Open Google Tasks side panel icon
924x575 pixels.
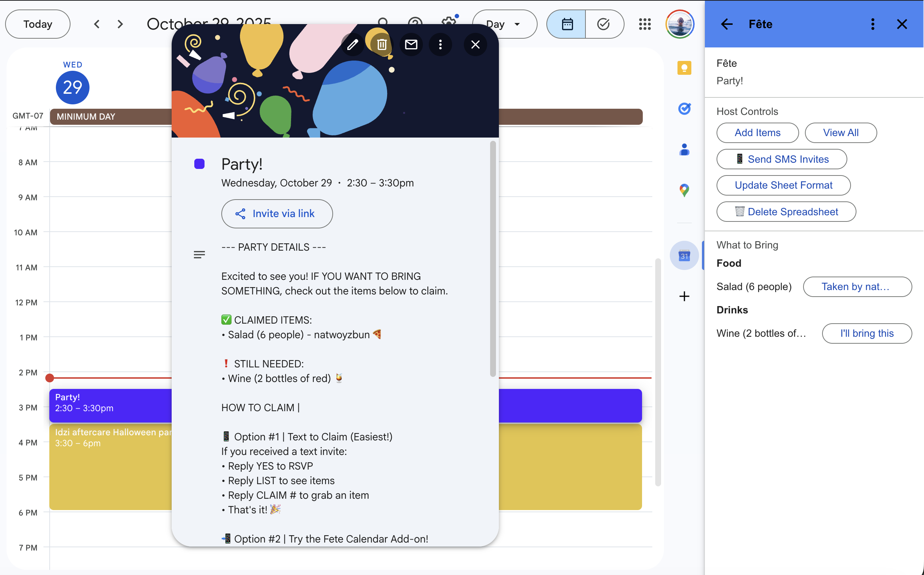pos(684,109)
